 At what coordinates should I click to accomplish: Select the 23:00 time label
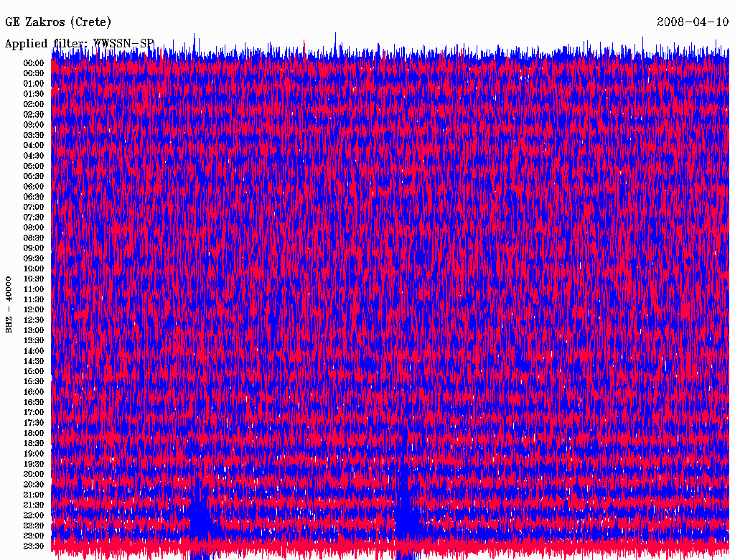[x=34, y=536]
